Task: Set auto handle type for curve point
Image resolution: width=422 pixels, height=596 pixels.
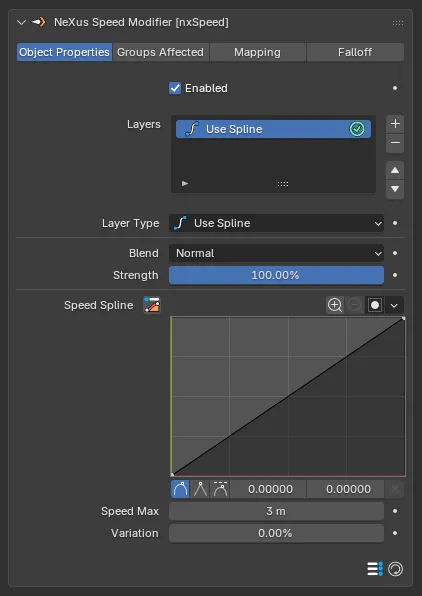Action: click(x=180, y=489)
